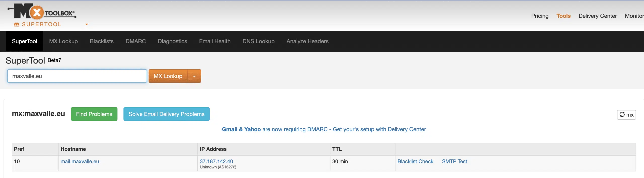Open the MX Lookup dropdown arrow
The width and height of the screenshot is (644, 178).
(194, 76)
